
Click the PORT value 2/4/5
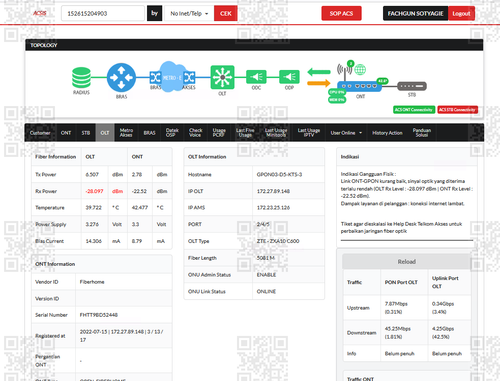pyautogui.click(x=263, y=224)
